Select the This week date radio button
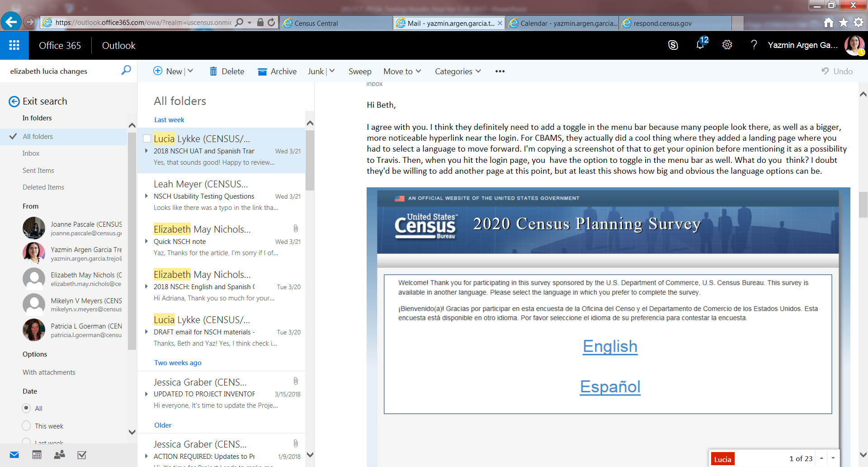 click(x=26, y=426)
